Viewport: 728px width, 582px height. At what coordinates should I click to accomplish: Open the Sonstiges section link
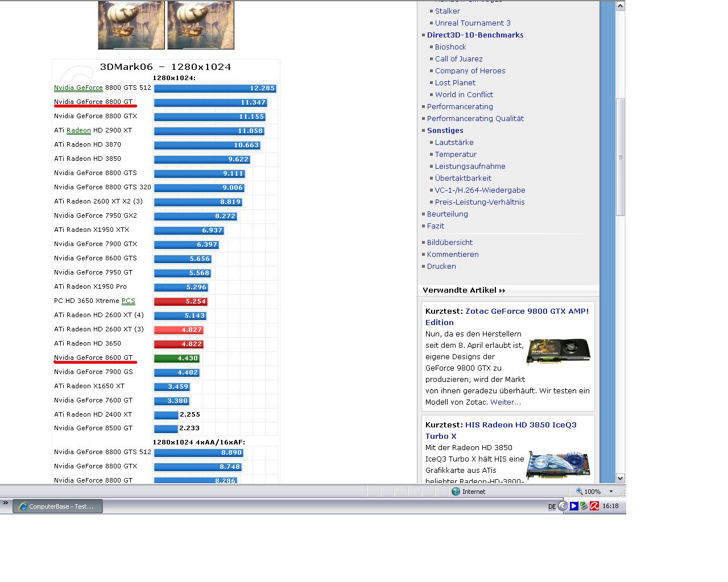pos(445,130)
